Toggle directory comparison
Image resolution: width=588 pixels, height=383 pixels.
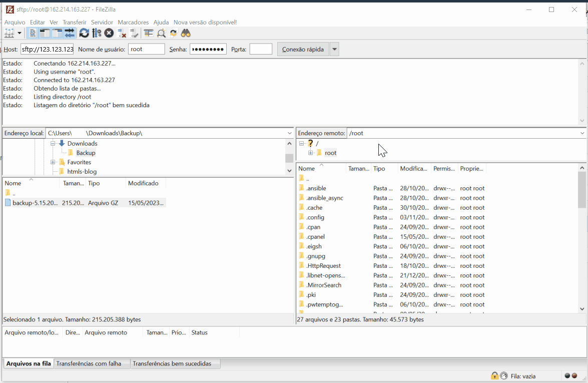click(161, 34)
